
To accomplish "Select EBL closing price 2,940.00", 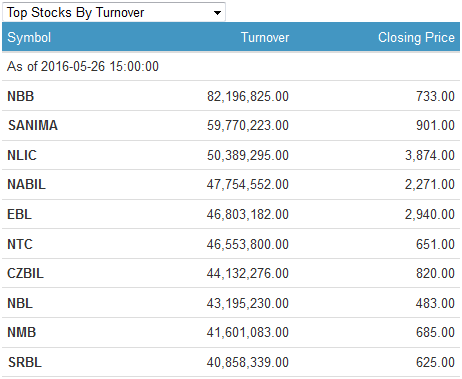I will click(430, 214).
